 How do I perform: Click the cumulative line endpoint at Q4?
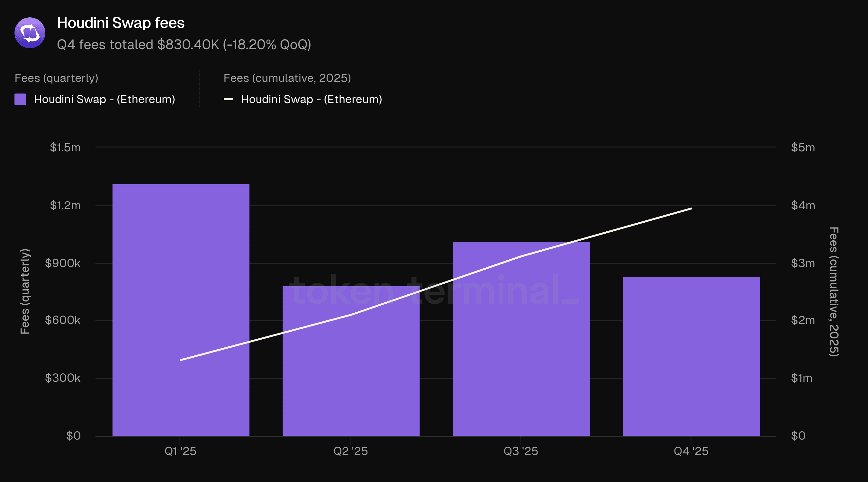tap(691, 209)
